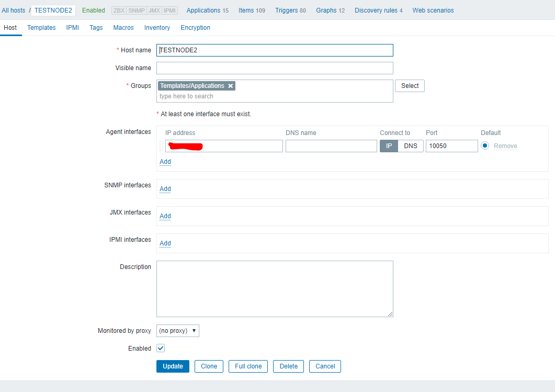Screen dimensions: 555x392
Task: Switch to the Encryption tab
Action: click(x=195, y=28)
